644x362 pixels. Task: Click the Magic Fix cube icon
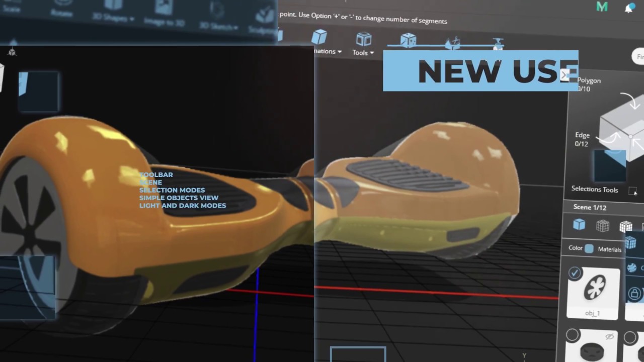(408, 41)
